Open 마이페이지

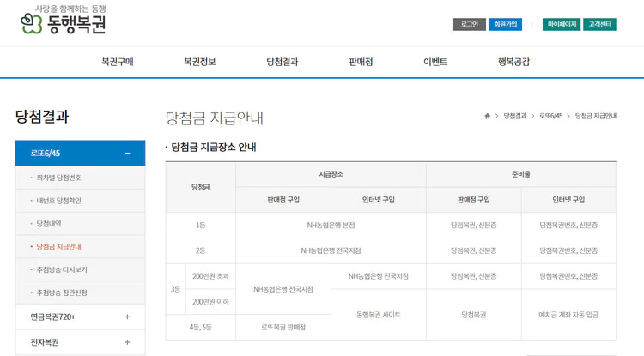[x=562, y=24]
